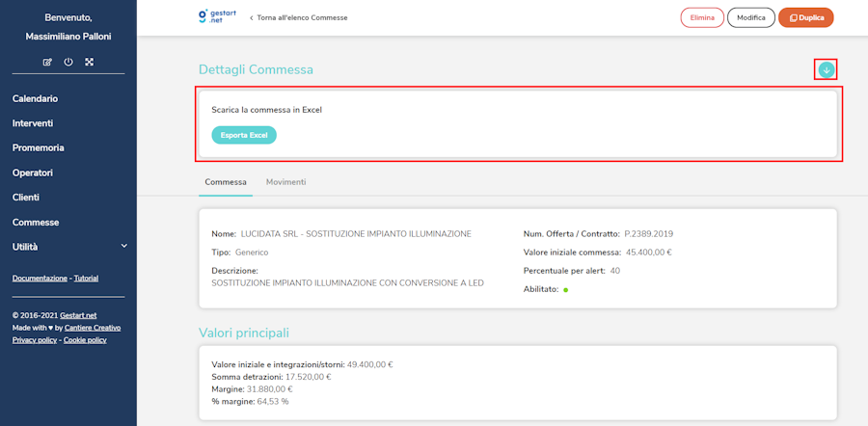Image resolution: width=868 pixels, height=426 pixels.
Task: Click the Somma detrazioni value '17.520,00 €'
Action: tap(309, 377)
